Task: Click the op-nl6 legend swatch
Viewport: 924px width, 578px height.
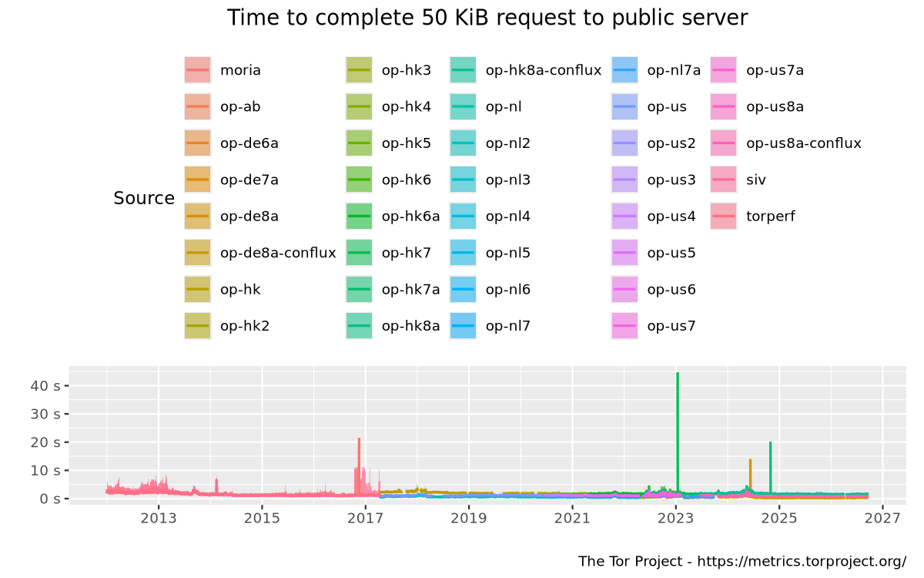Action: 464,290
